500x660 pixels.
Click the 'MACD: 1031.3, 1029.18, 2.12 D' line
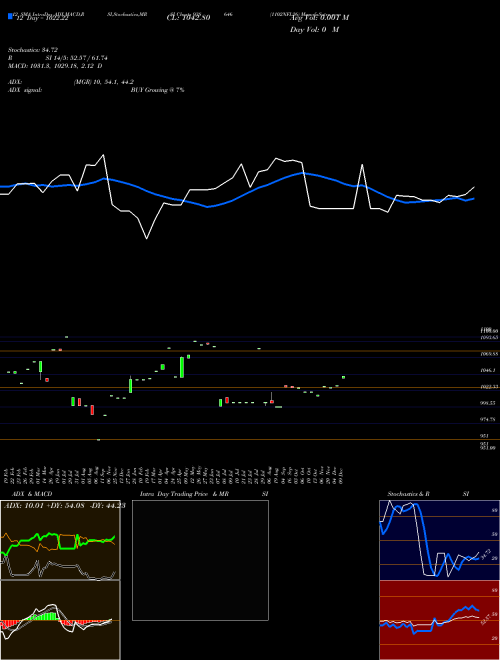(55, 66)
